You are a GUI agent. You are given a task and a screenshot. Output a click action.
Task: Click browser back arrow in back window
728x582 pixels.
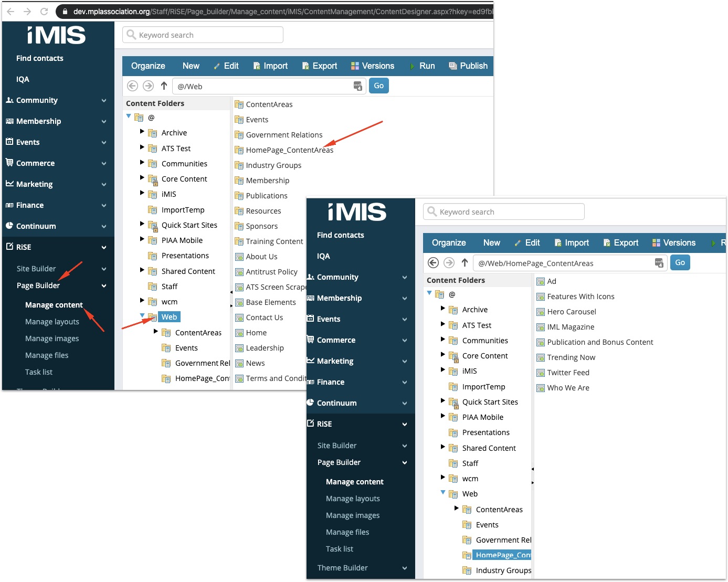coord(10,11)
